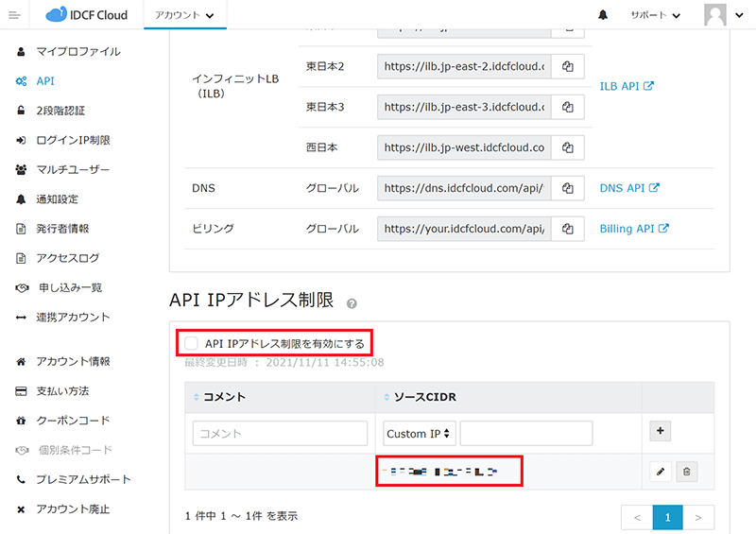The width and height of the screenshot is (756, 534).
Task: Expand the user avatar menu
Action: click(x=726, y=15)
